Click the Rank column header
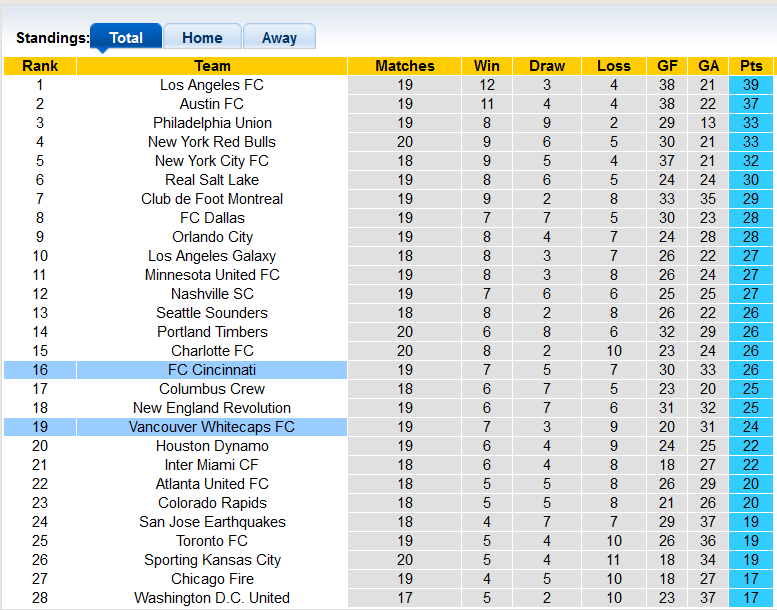777x610 pixels. click(x=40, y=66)
